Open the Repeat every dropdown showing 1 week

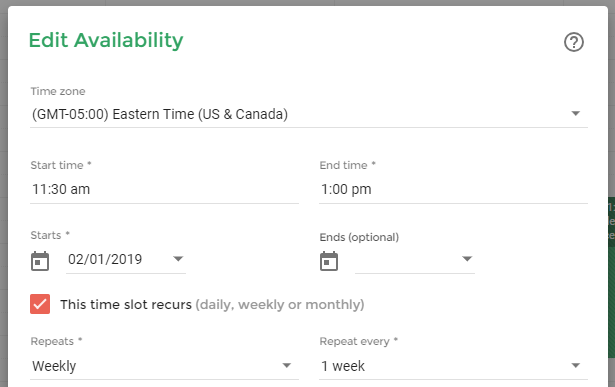(x=453, y=366)
